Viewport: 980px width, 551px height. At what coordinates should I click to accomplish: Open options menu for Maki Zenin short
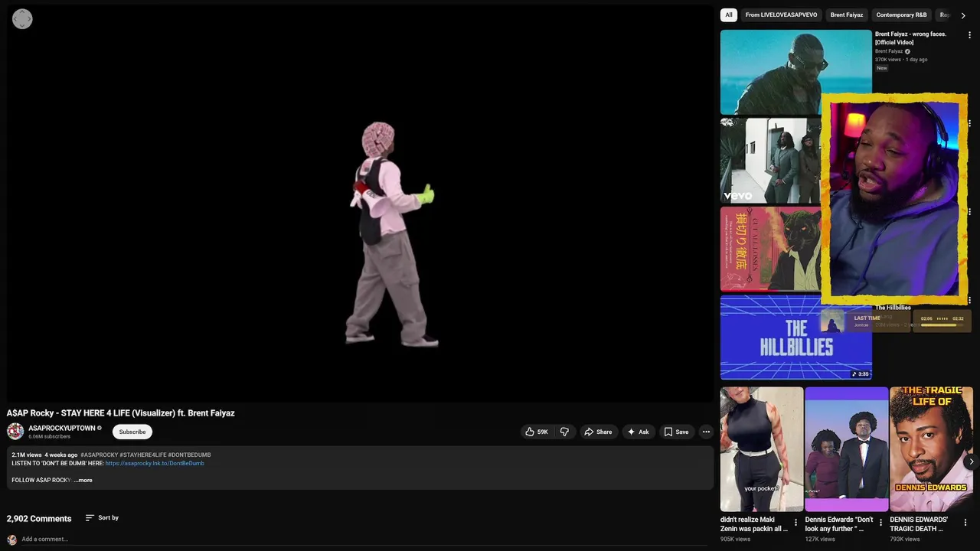(x=795, y=523)
